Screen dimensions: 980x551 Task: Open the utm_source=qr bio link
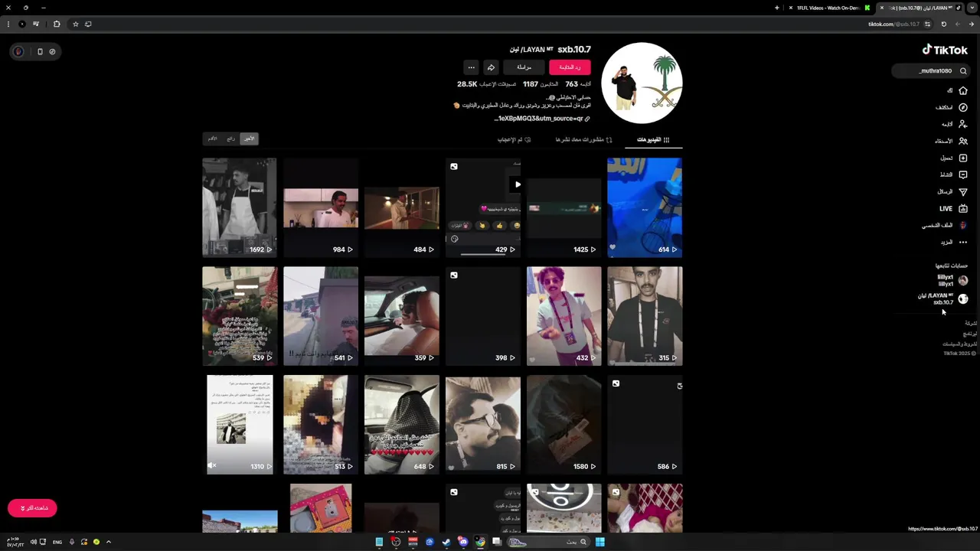coord(542,119)
